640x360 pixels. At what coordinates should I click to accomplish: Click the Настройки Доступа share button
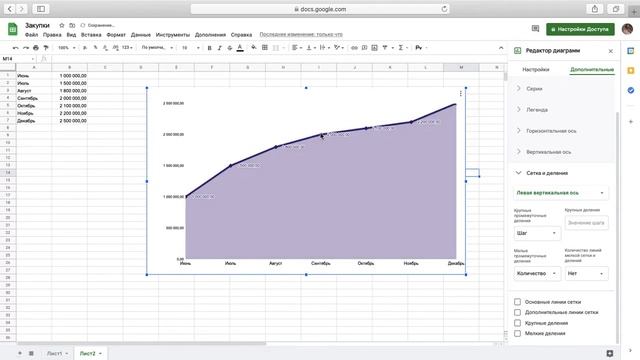click(580, 29)
